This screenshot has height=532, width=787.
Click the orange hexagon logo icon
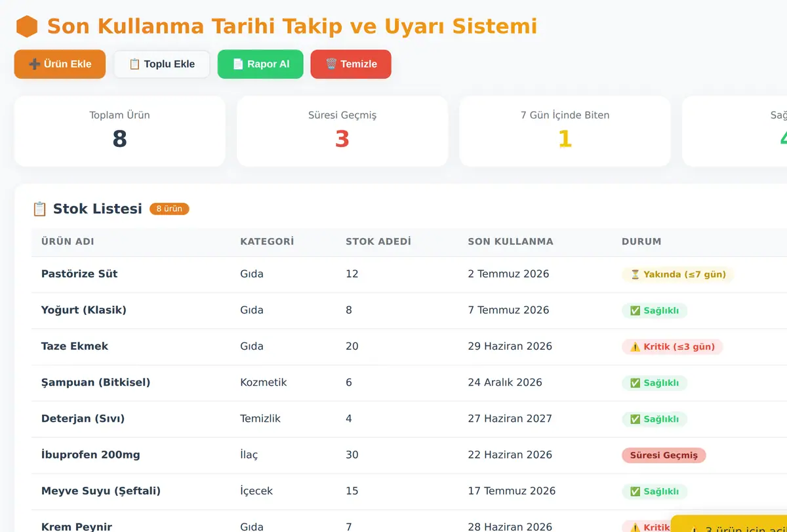[27, 27]
